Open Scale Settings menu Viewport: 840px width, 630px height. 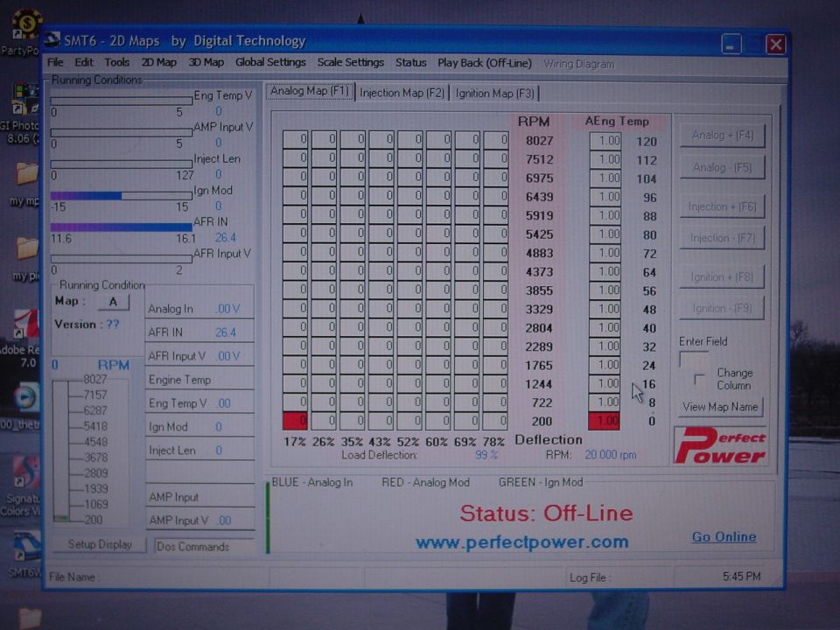click(350, 62)
